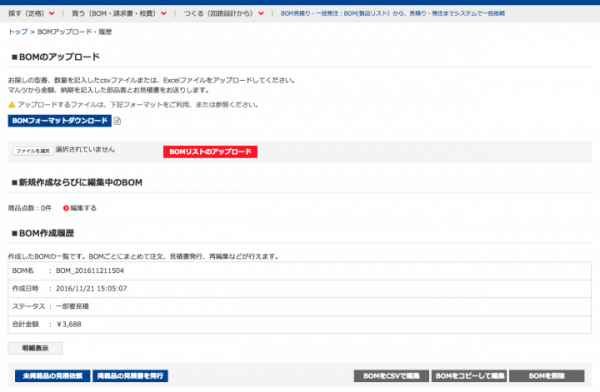Click status value 一部要見積
Screen dimensions: 600x392
tap(72, 306)
